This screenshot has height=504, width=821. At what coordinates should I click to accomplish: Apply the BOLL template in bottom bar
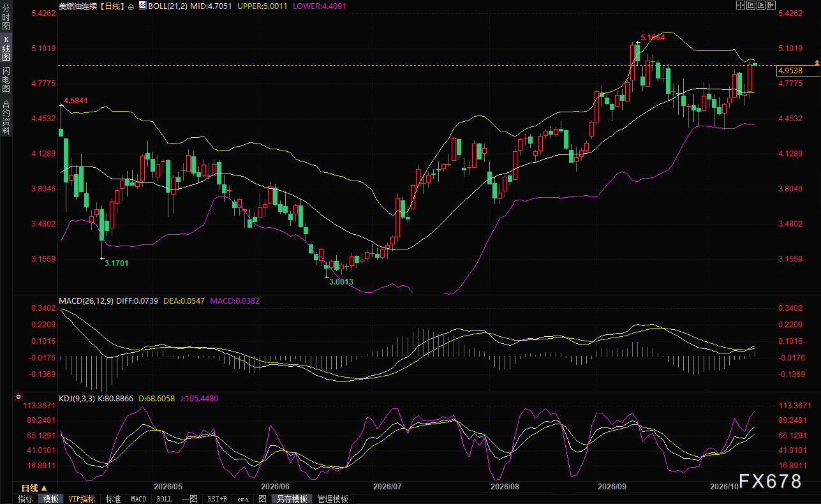click(x=164, y=499)
